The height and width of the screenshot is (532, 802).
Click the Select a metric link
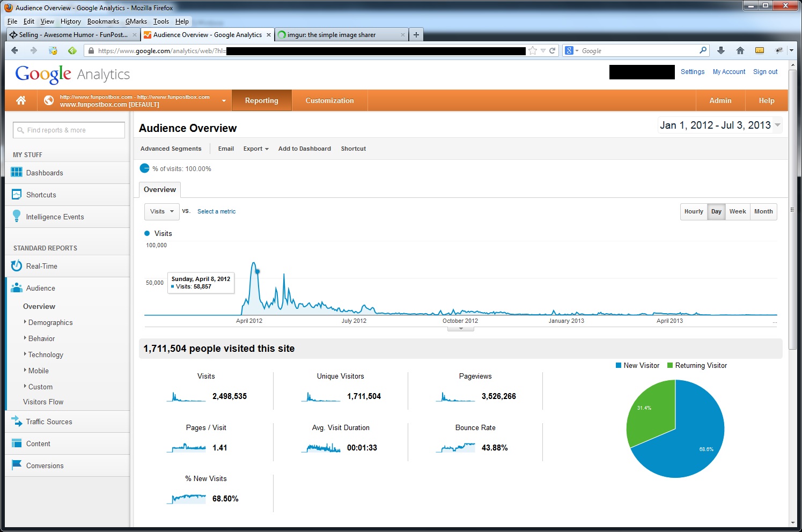[x=216, y=211]
